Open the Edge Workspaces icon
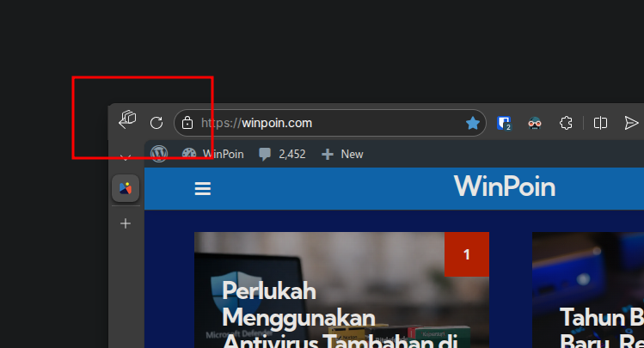Image resolution: width=644 pixels, height=348 pixels. click(x=128, y=119)
